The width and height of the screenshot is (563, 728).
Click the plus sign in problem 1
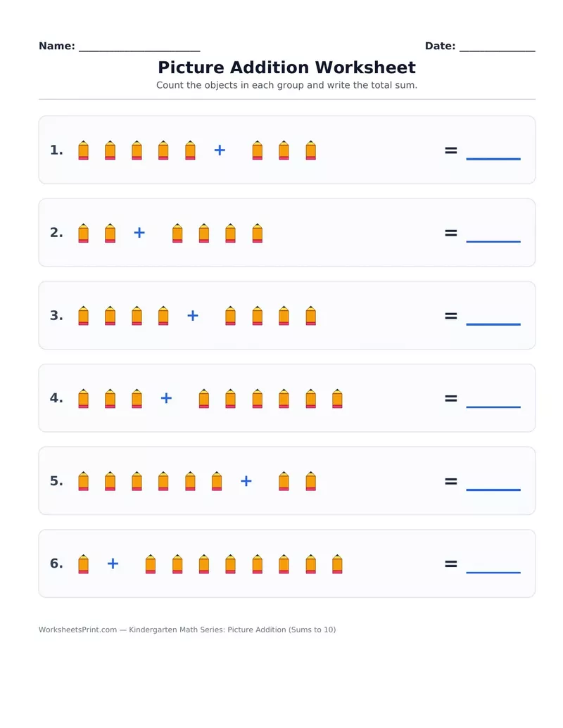(220, 150)
